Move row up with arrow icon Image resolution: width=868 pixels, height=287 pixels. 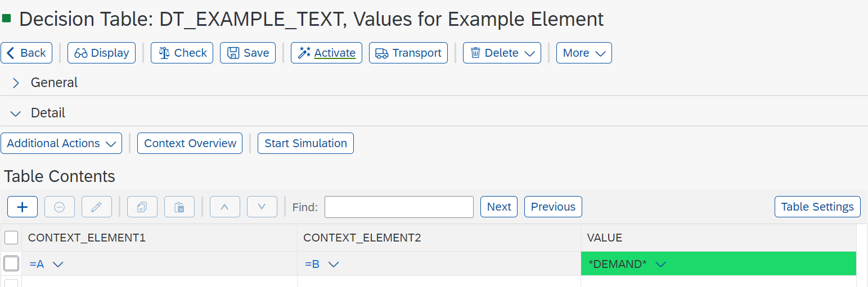(x=225, y=207)
